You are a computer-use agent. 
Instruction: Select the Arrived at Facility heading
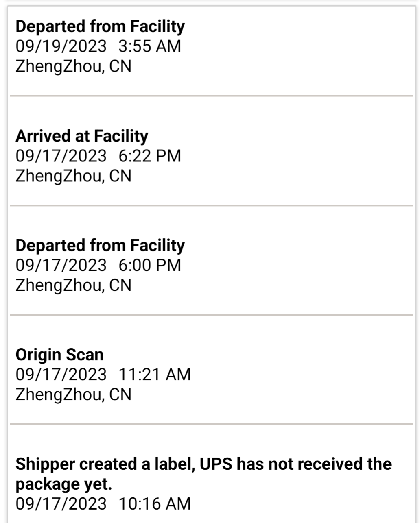[82, 136]
